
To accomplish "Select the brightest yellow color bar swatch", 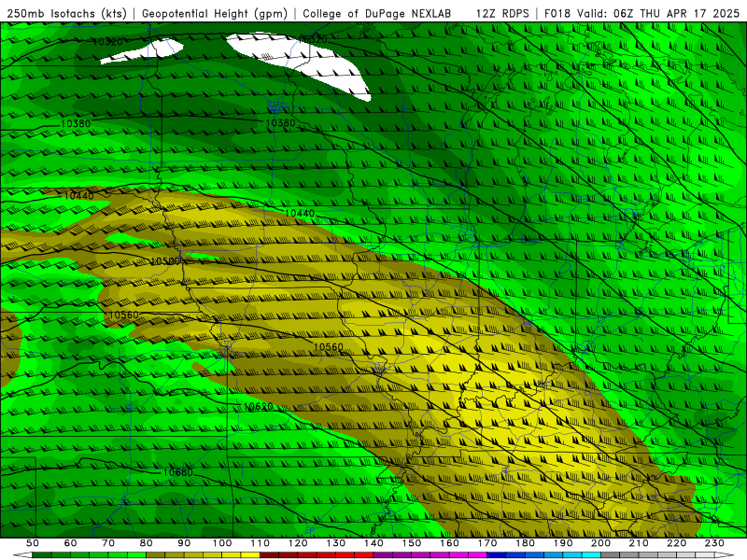I will 250,554.
